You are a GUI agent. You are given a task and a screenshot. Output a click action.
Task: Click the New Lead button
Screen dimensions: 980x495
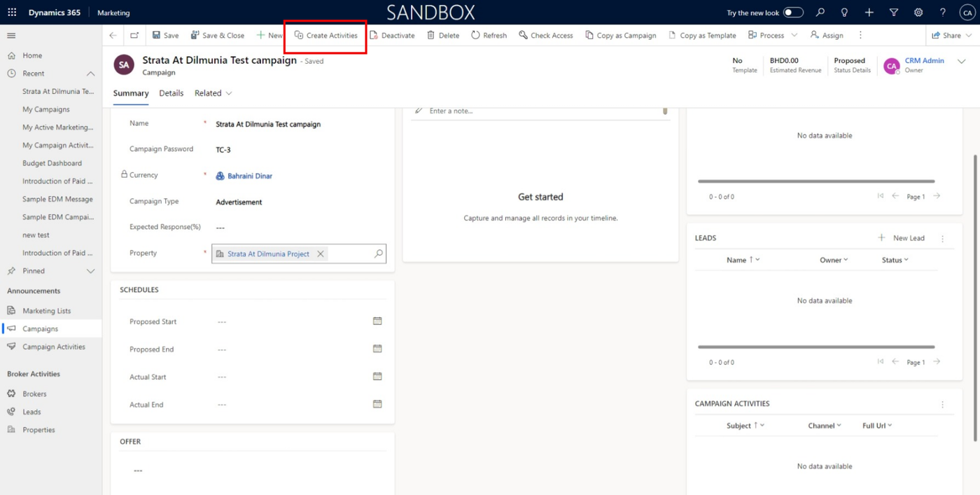coord(901,238)
